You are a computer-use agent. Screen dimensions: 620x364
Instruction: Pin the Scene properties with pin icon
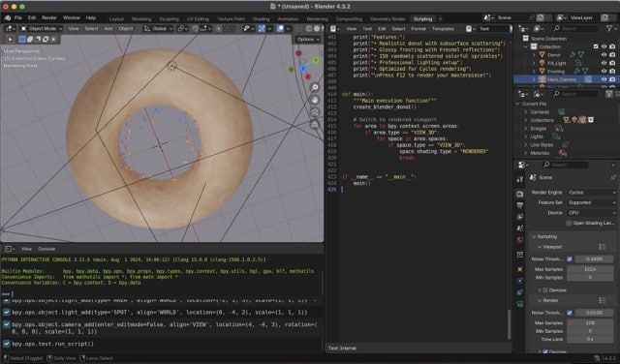tap(613, 177)
